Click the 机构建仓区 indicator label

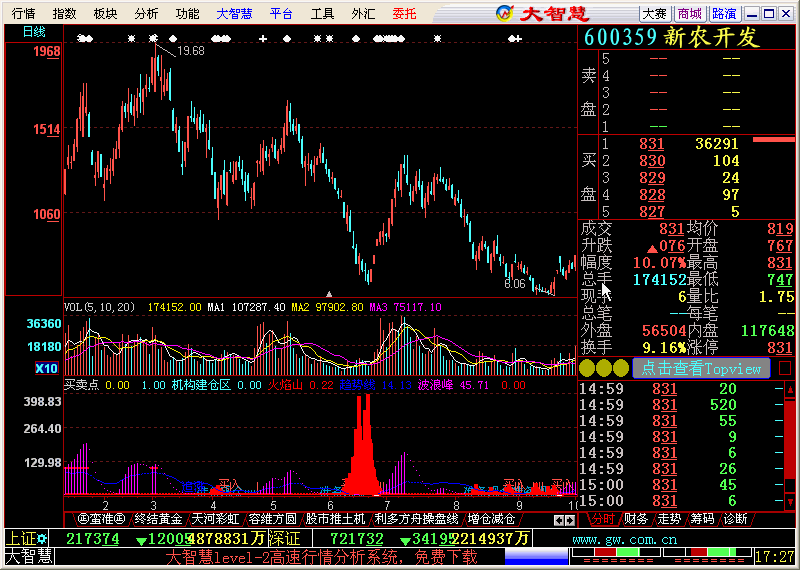pos(201,385)
